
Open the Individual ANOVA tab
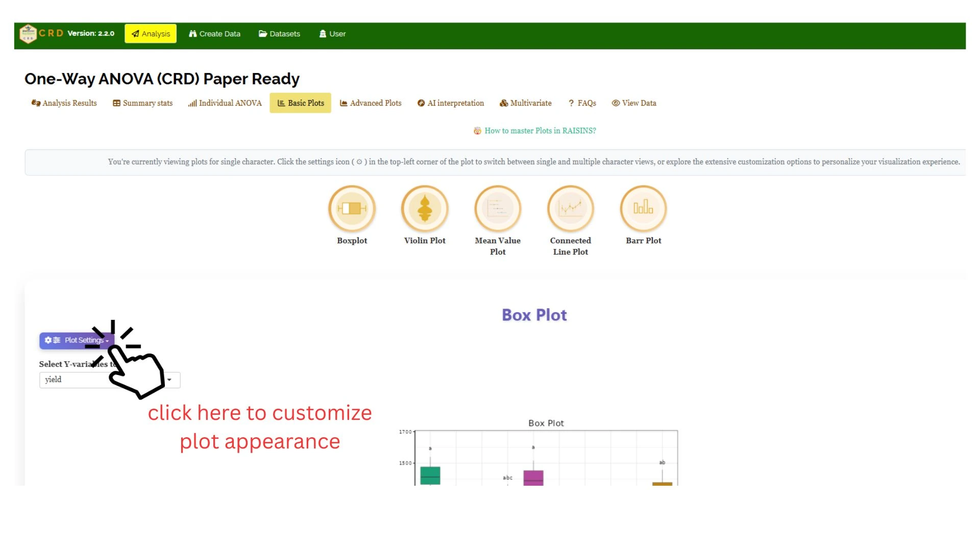pyautogui.click(x=225, y=103)
